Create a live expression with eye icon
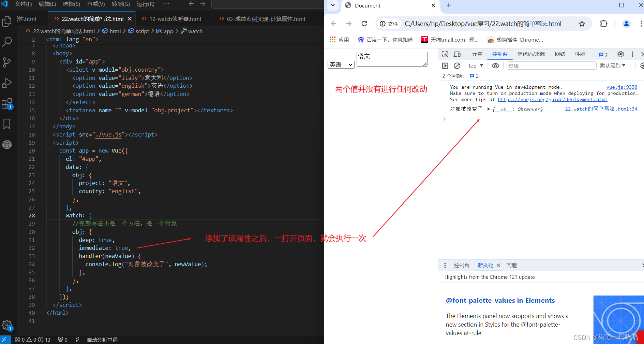Viewport: 644px width, 344px height. tap(496, 66)
